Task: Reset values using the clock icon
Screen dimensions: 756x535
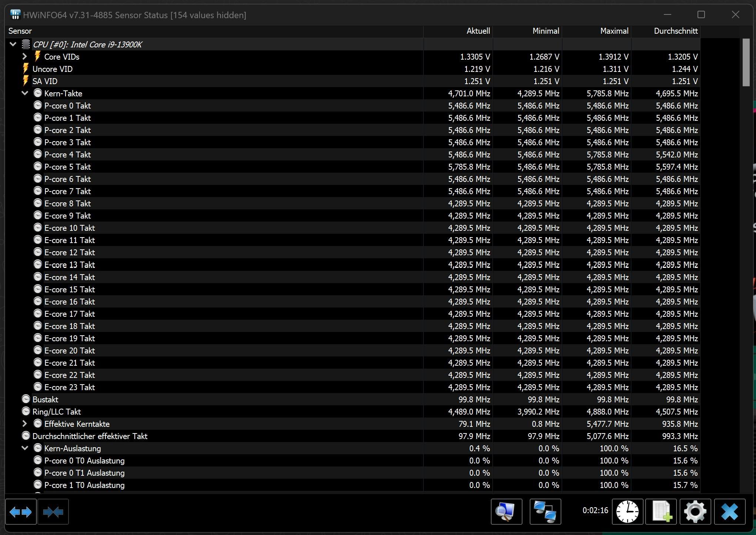Action: (x=627, y=512)
